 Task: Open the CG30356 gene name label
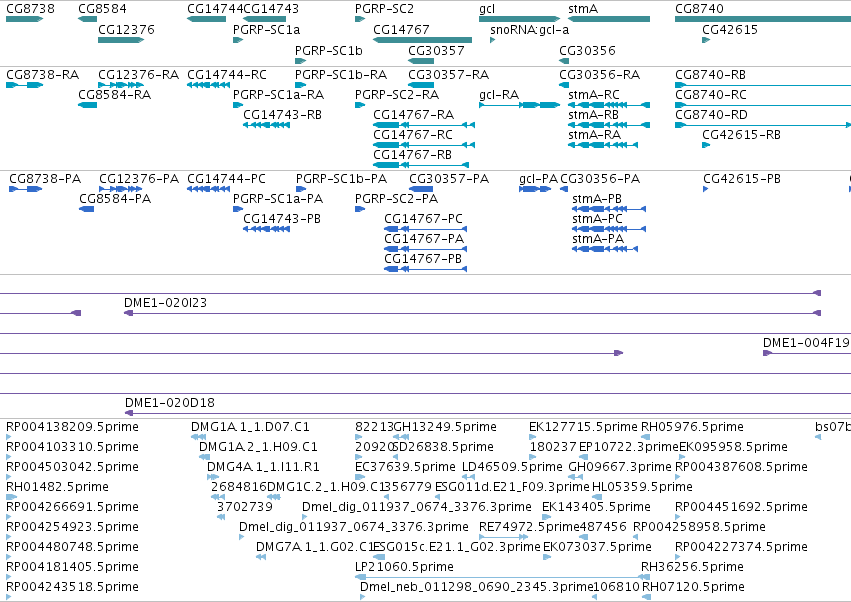587,50
